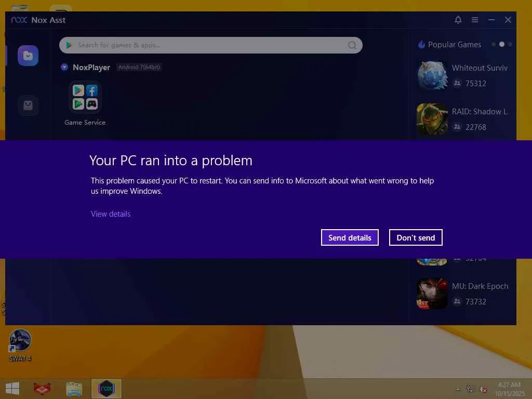
Task: Click the RAID: Shadow L title
Action: (480, 112)
